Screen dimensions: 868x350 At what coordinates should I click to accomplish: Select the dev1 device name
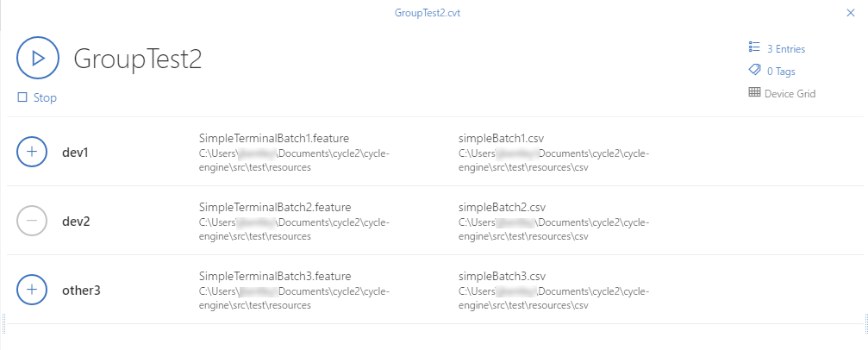pos(76,153)
